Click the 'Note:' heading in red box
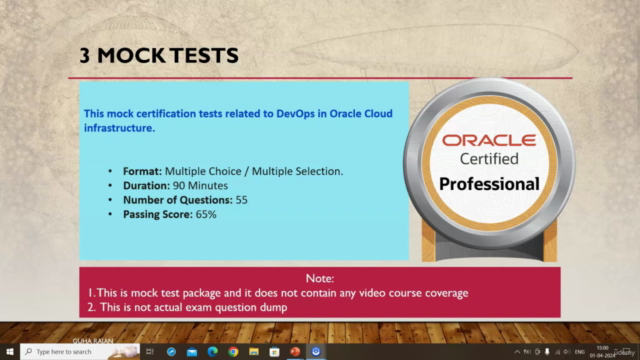 320,278
